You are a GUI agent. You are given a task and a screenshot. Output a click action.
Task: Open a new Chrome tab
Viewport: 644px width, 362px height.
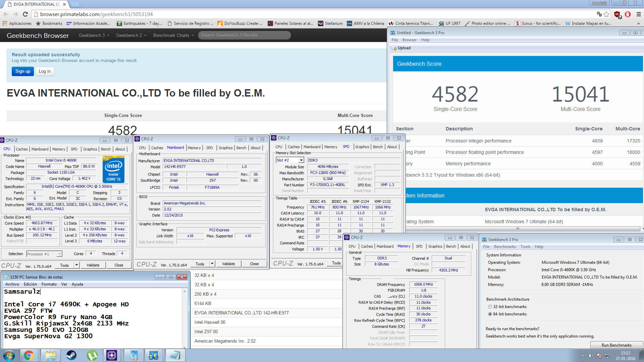tap(75, 4)
